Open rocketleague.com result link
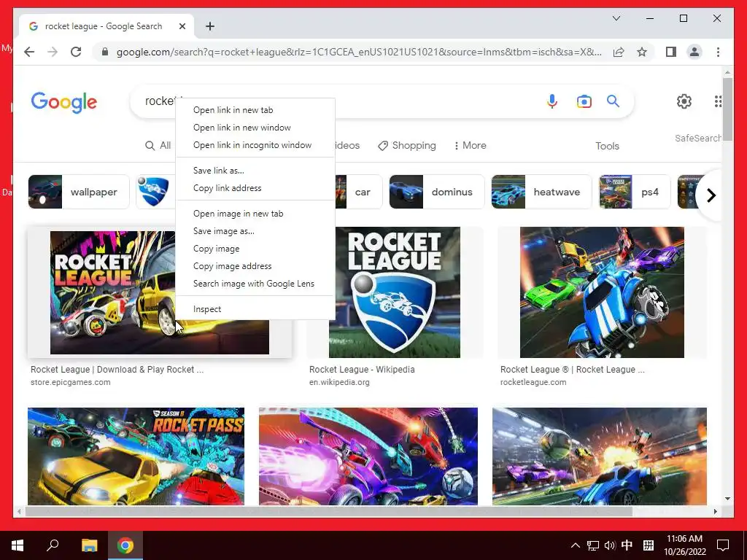 pyautogui.click(x=533, y=382)
